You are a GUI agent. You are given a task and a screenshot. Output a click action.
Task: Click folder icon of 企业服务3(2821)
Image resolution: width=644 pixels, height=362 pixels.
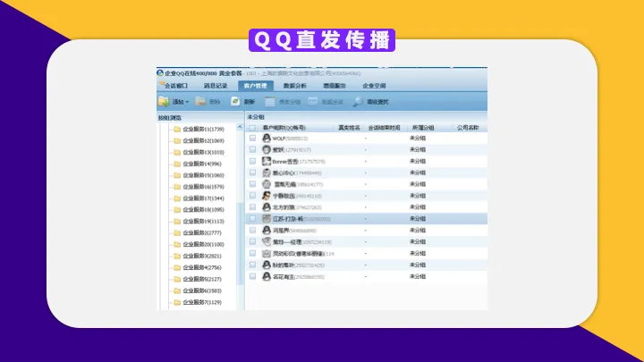177,257
